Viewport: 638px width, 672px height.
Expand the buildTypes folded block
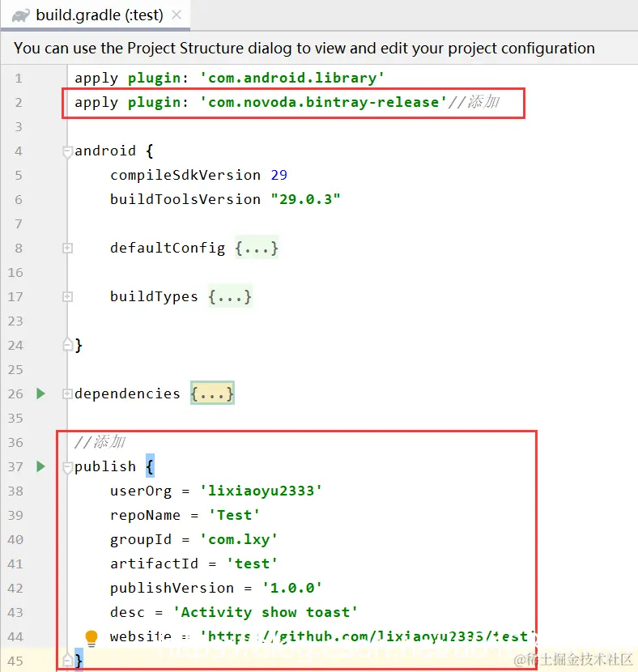click(x=67, y=296)
